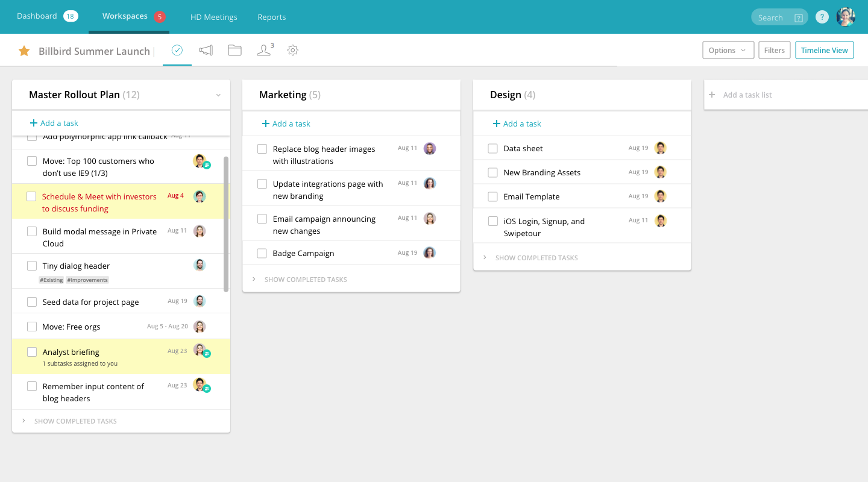Open the announcements megaphone icon

pos(206,51)
